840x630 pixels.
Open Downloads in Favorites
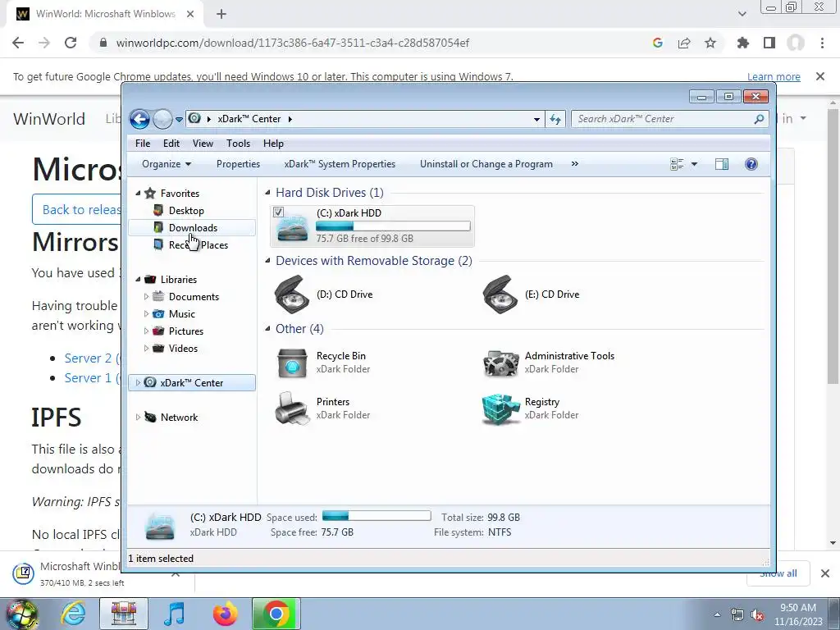[193, 228]
